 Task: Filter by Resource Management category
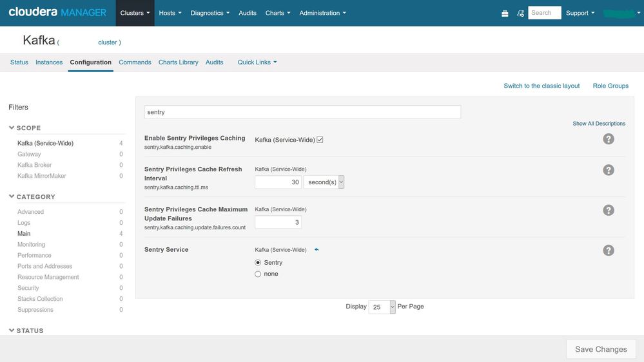[48, 277]
